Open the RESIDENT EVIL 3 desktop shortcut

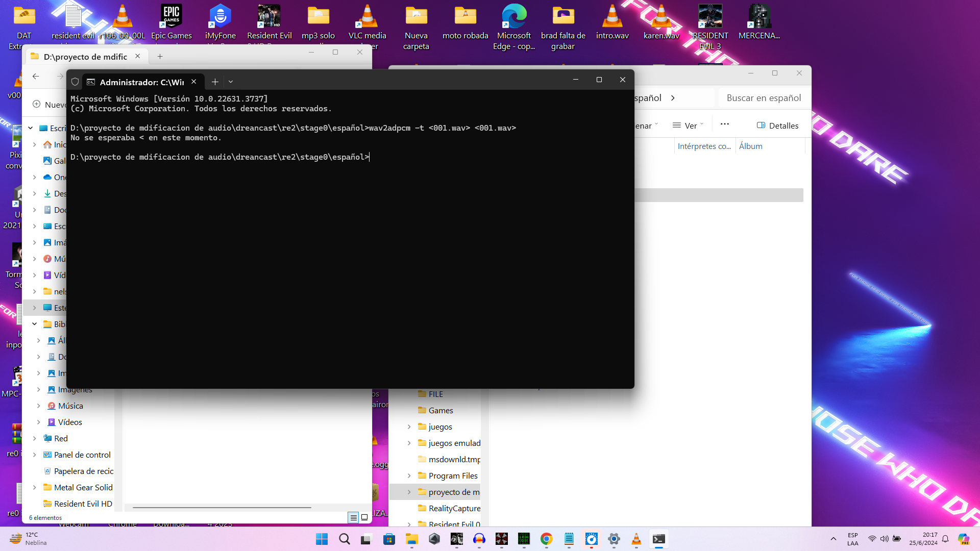[710, 27]
